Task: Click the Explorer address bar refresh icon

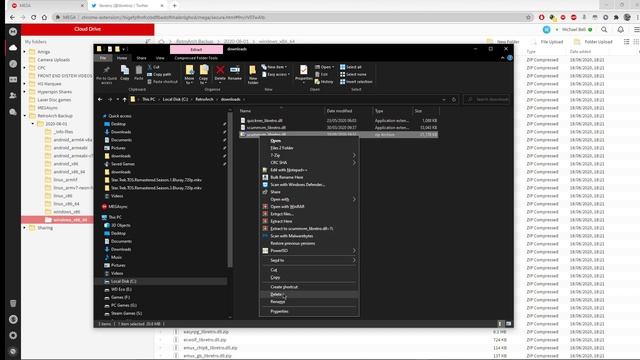Action: pos(453,99)
